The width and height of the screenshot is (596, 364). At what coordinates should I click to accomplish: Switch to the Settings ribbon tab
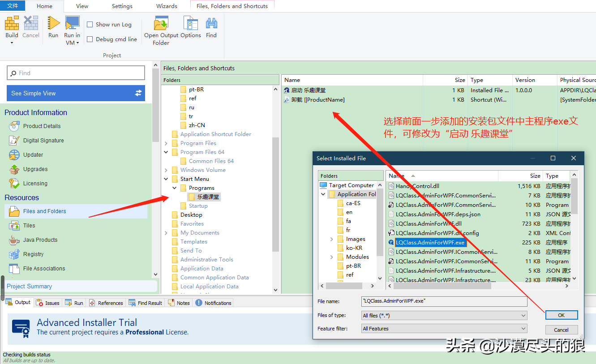point(122,6)
